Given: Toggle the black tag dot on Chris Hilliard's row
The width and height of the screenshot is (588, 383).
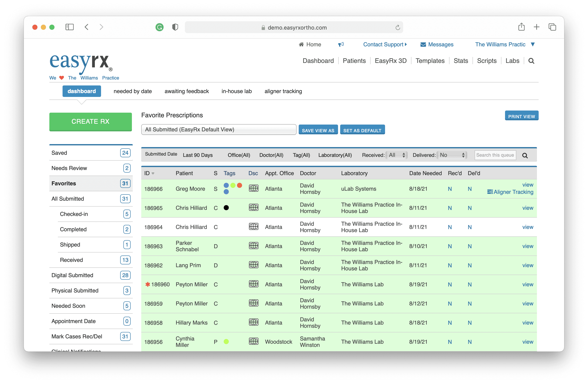Looking at the screenshot, I should coord(226,208).
